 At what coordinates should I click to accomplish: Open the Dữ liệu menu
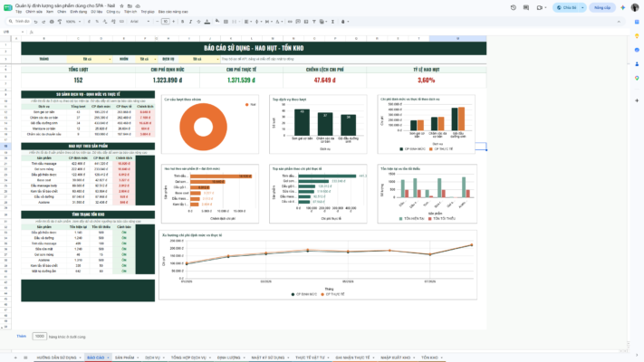point(97,12)
